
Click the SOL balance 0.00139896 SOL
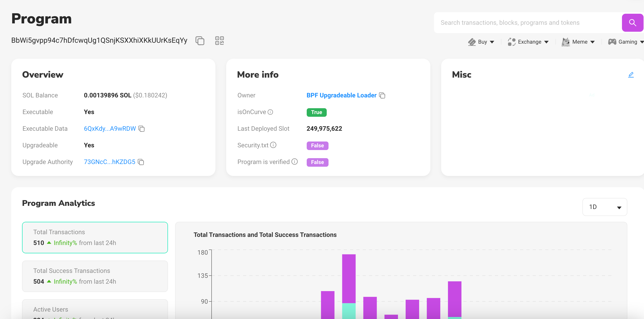coord(107,95)
